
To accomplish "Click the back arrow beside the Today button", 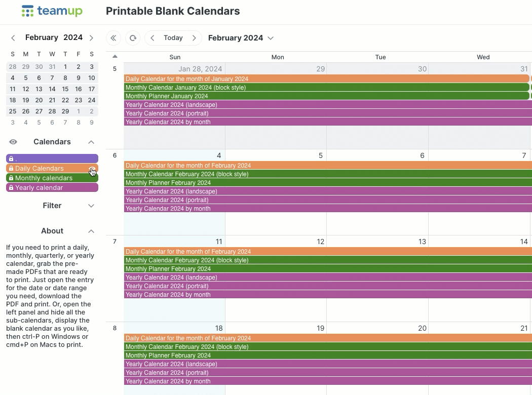I will pos(152,38).
